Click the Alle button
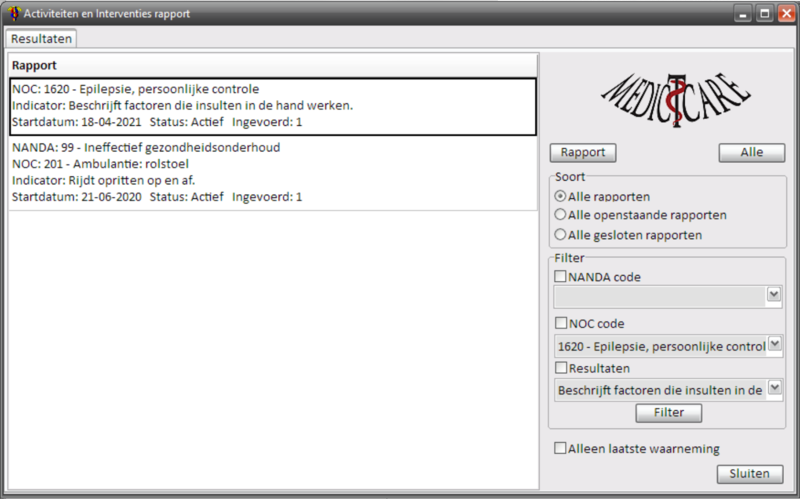This screenshot has height=499, width=800. (751, 153)
